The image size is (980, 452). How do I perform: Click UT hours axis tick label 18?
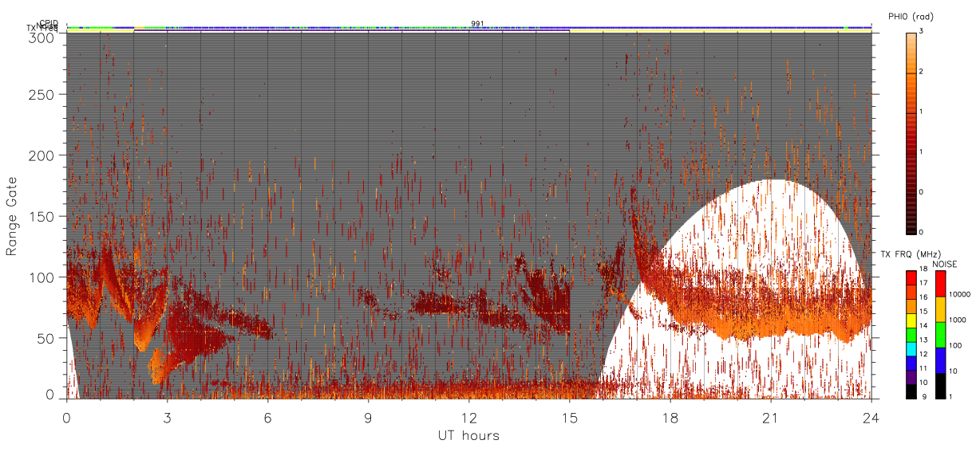670,417
